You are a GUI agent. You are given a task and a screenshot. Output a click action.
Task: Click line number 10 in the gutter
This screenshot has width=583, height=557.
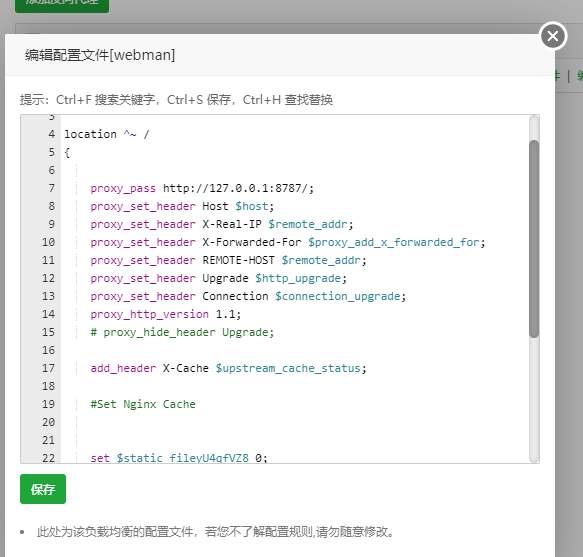tap(48, 242)
